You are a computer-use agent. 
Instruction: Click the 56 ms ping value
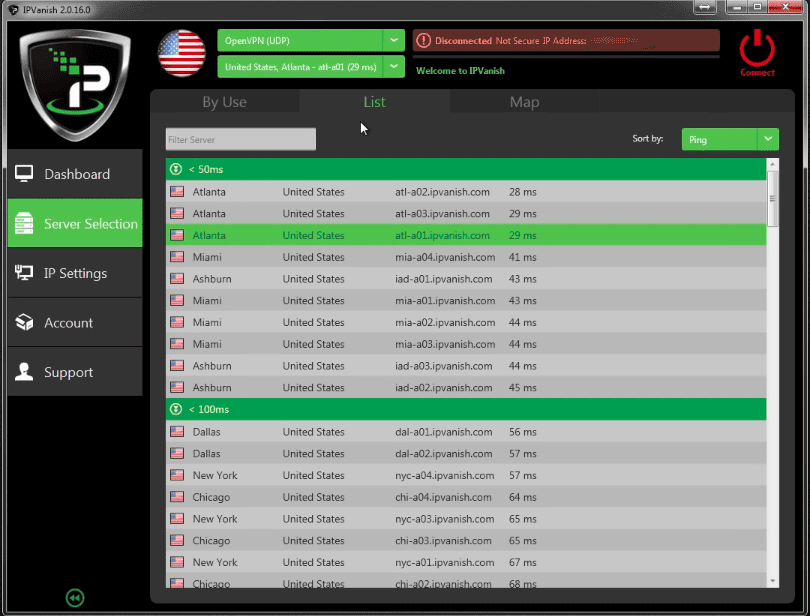pyautogui.click(x=523, y=432)
